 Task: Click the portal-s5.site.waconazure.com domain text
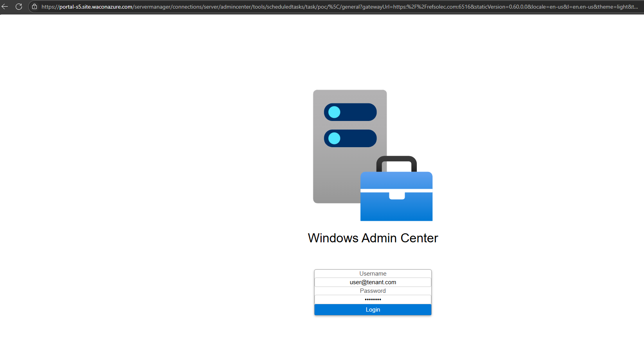[x=96, y=7]
